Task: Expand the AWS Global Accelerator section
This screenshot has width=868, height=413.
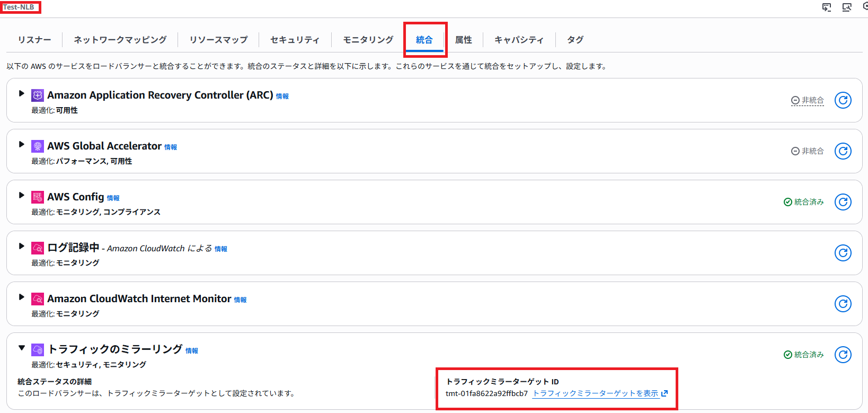Action: (x=22, y=144)
